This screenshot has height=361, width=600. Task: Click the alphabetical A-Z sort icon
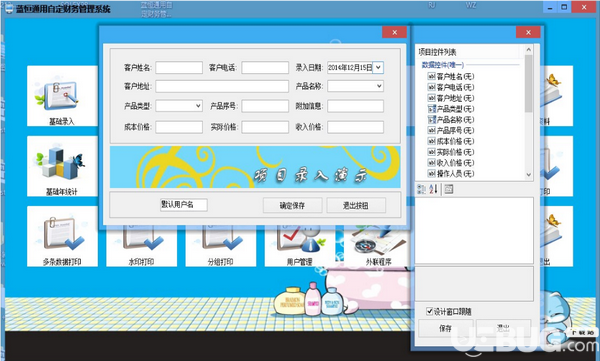pyautogui.click(x=433, y=189)
